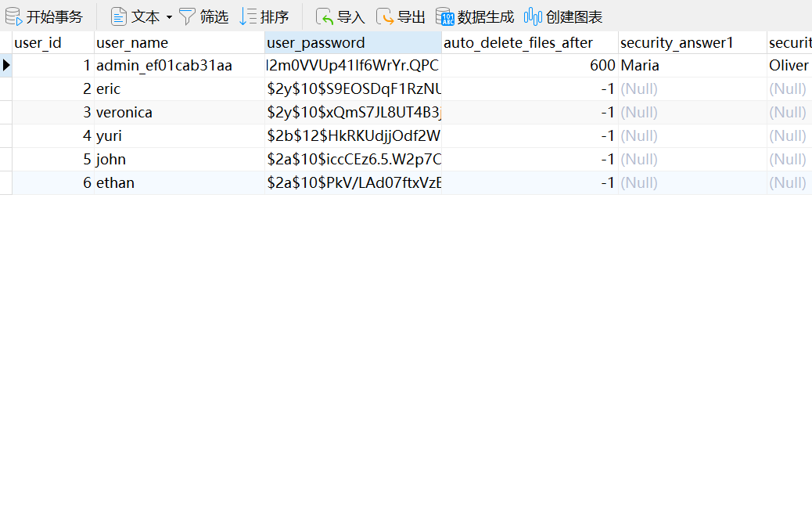
Task: Select the ethan password hash cell
Action: pos(354,183)
